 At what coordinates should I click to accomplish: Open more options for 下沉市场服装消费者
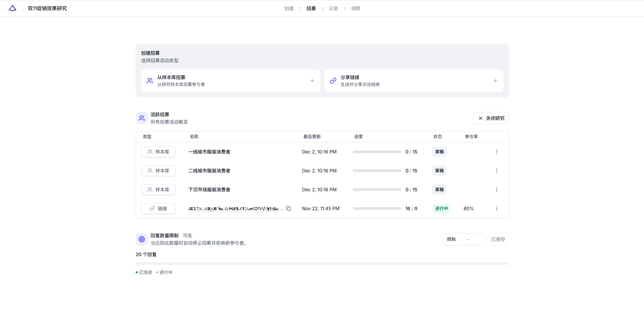tap(497, 190)
